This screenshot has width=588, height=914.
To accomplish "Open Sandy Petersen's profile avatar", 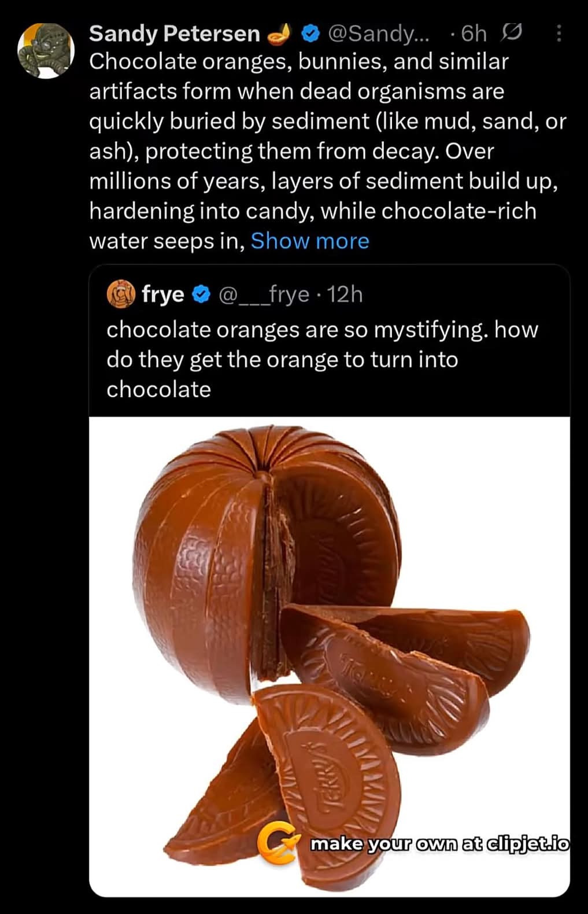I will 46,51.
